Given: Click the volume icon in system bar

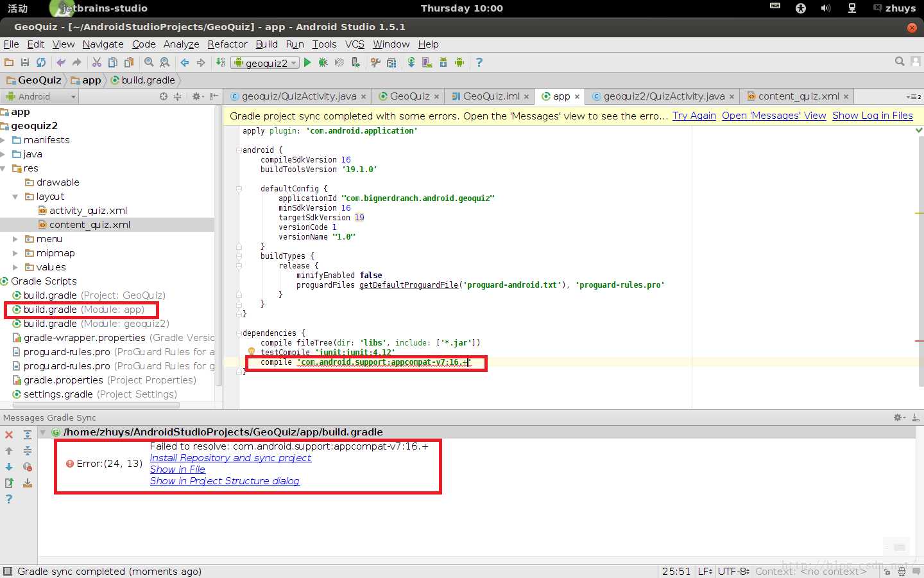Looking at the screenshot, I should click(825, 8).
